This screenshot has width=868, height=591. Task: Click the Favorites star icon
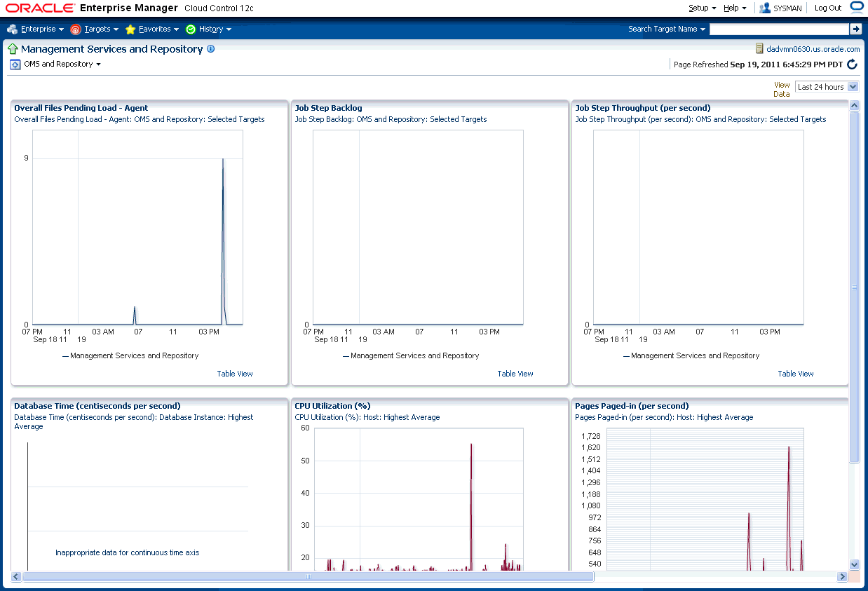click(130, 29)
